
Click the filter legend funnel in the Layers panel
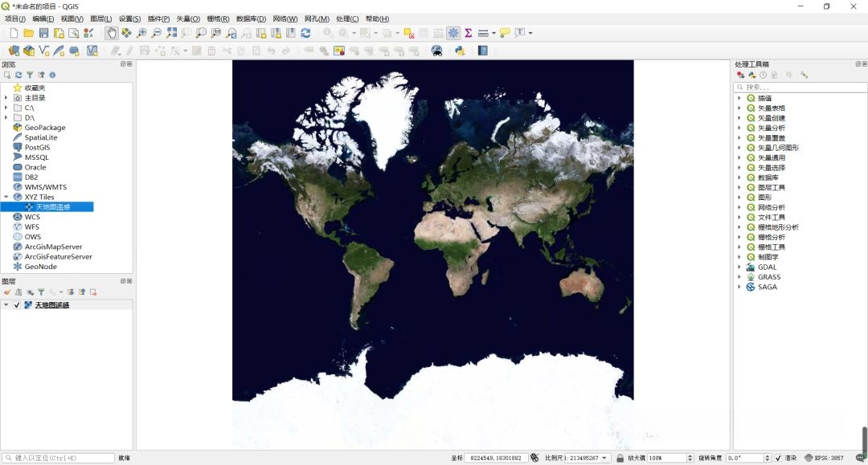[x=41, y=292]
